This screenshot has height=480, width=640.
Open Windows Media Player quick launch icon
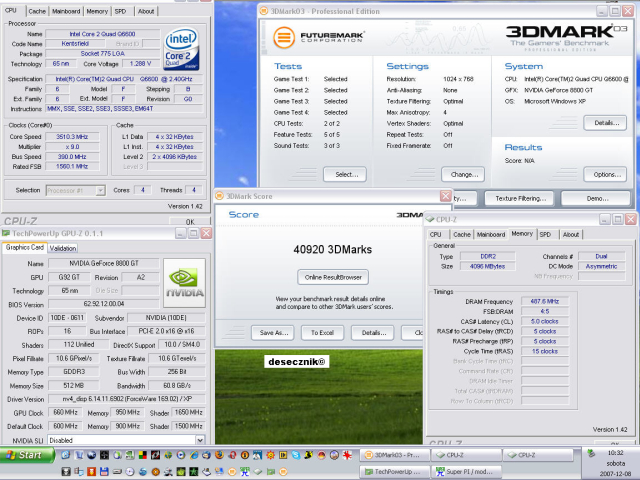(x=181, y=455)
